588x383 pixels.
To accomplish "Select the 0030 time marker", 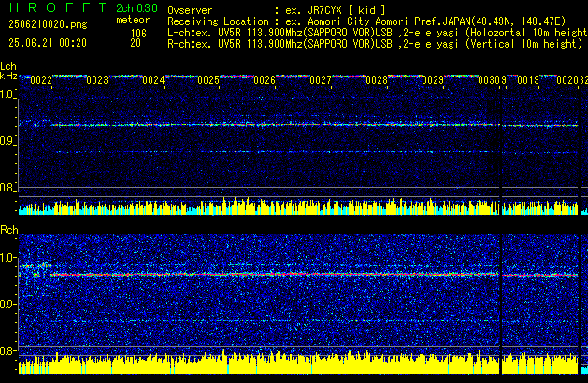I will [x=489, y=80].
